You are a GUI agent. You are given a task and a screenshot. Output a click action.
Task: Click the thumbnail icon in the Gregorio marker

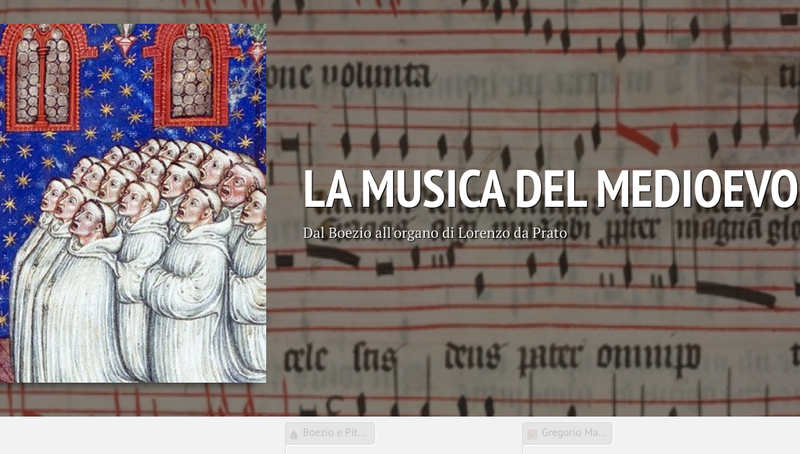coord(532,434)
